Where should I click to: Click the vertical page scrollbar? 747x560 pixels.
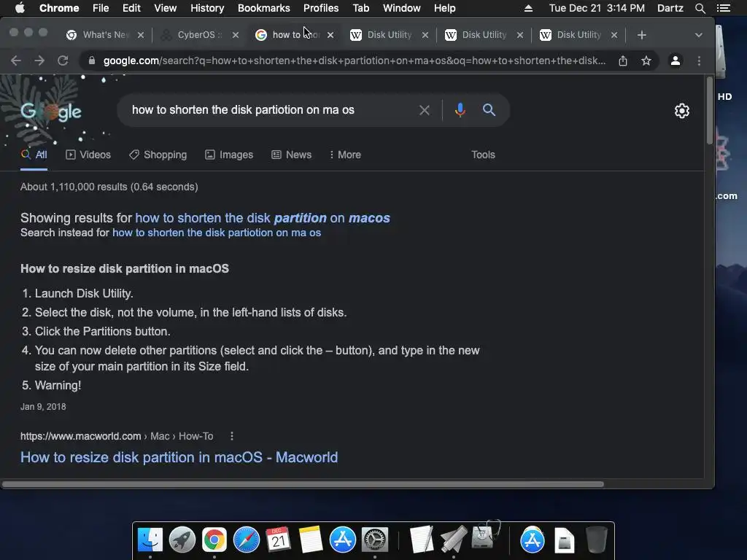(x=709, y=111)
